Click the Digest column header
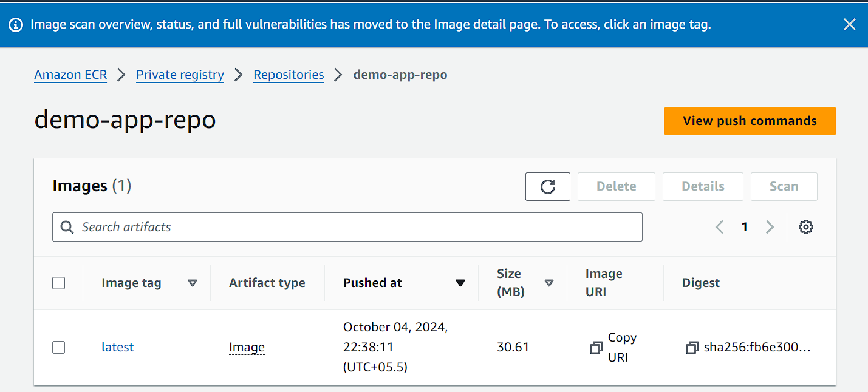The height and width of the screenshot is (392, 868). [701, 283]
